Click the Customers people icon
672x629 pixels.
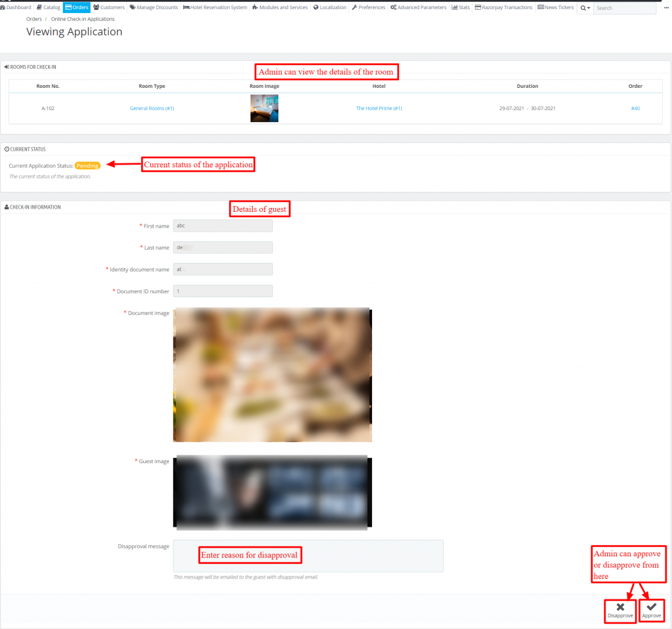pyautogui.click(x=96, y=7)
